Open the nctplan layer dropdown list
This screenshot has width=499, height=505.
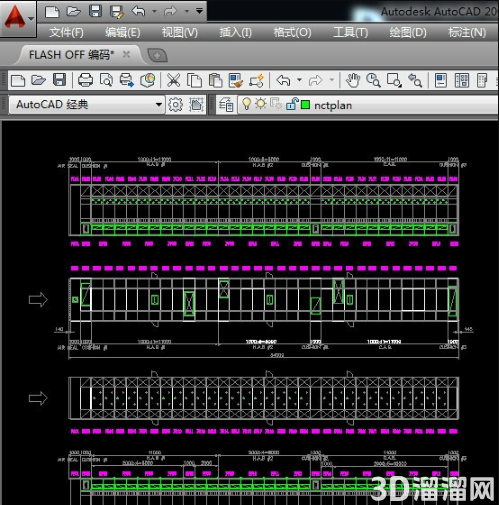pyautogui.click(x=369, y=105)
